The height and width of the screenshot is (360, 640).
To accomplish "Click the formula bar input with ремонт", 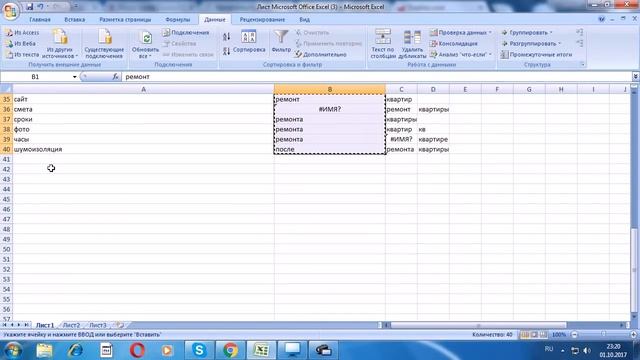I will (x=376, y=77).
